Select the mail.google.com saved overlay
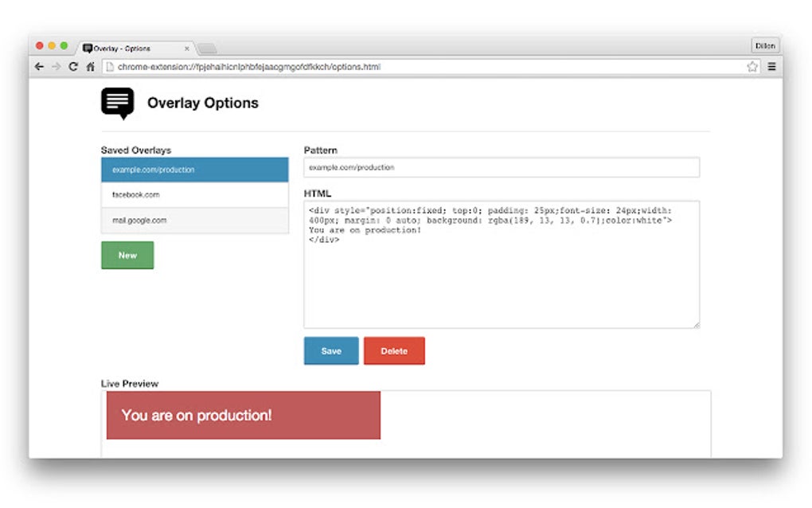The image size is (812, 508). 194,220
